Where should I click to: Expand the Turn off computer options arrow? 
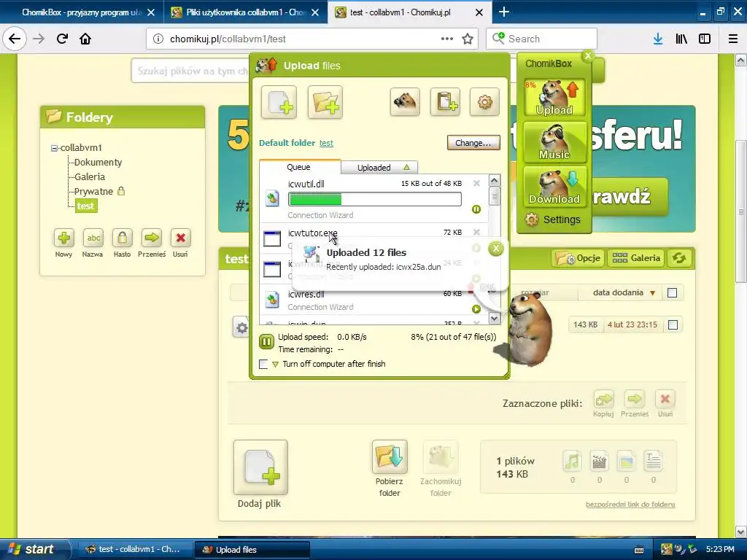click(x=275, y=365)
